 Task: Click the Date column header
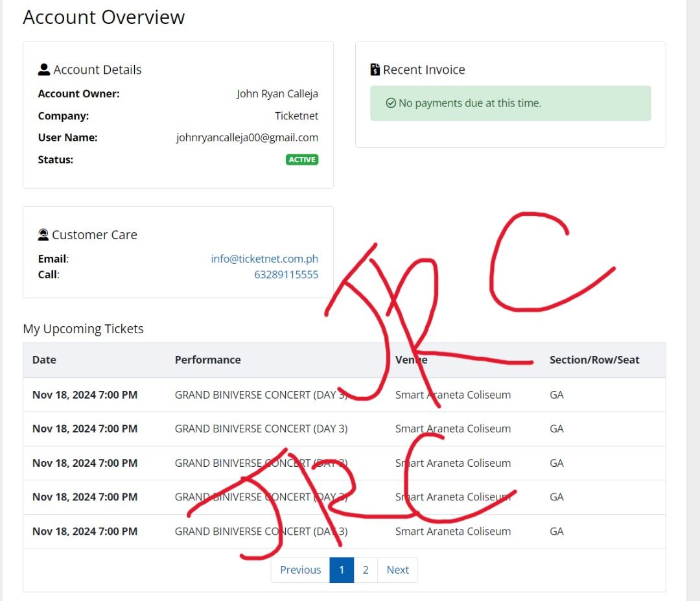44,360
